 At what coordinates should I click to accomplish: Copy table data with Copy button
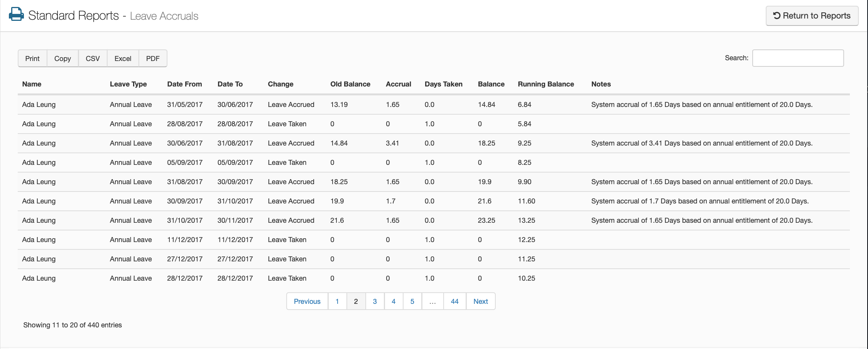point(62,58)
